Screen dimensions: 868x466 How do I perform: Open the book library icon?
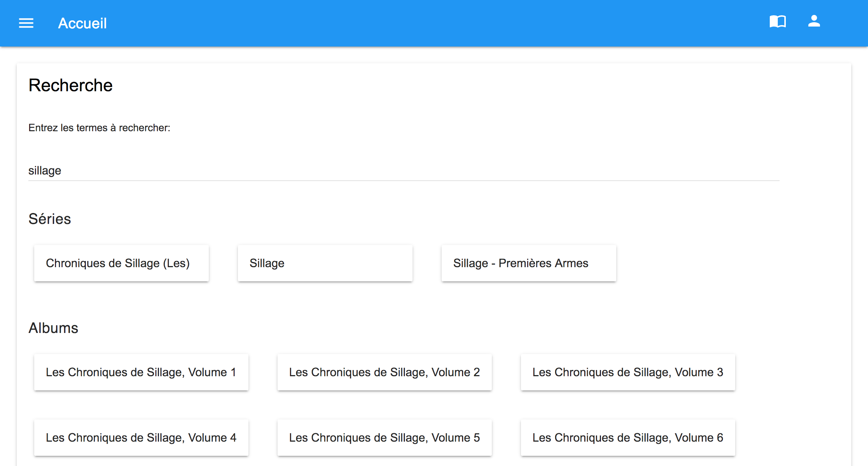(778, 21)
